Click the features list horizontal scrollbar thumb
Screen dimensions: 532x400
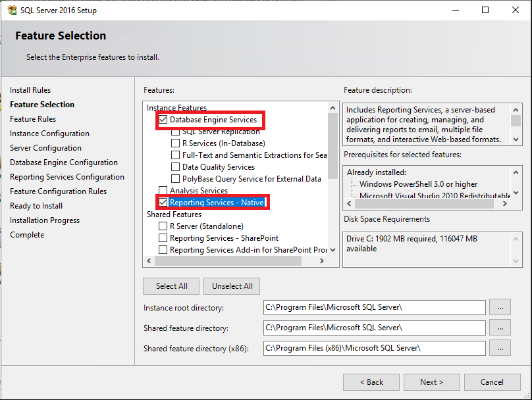[228, 261]
